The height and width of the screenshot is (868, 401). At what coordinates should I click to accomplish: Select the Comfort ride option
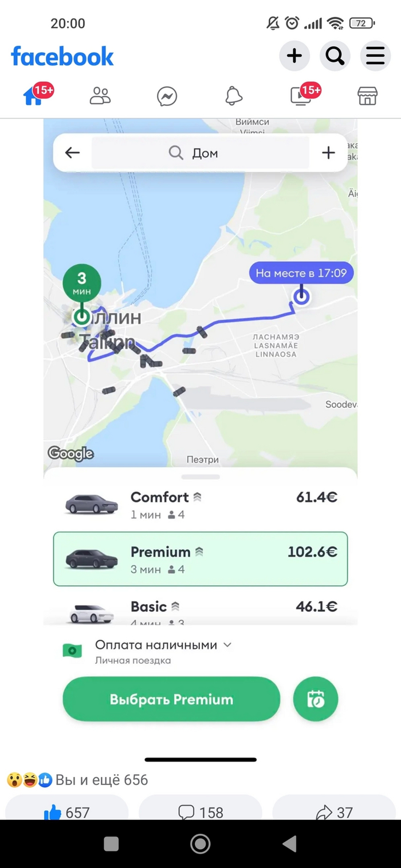point(200,504)
